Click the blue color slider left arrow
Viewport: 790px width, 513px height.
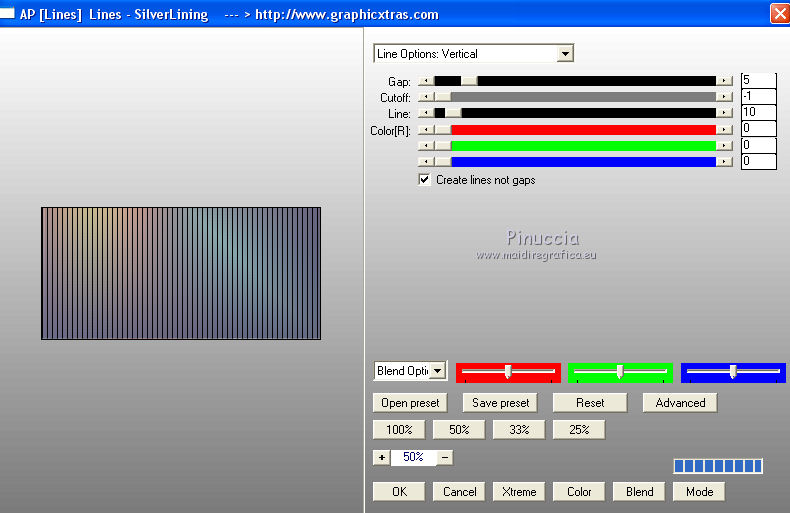426,162
